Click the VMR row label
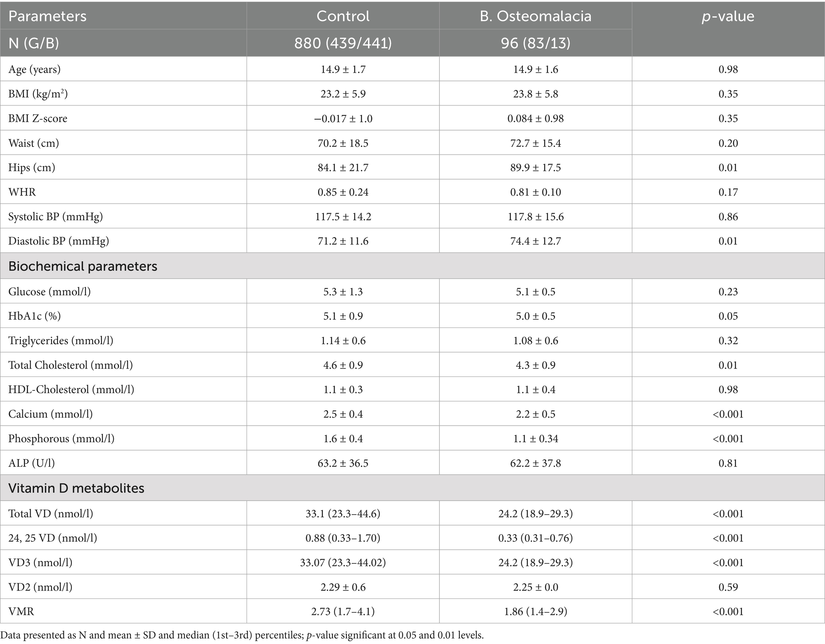This screenshot has width=825, height=644. 21,612
